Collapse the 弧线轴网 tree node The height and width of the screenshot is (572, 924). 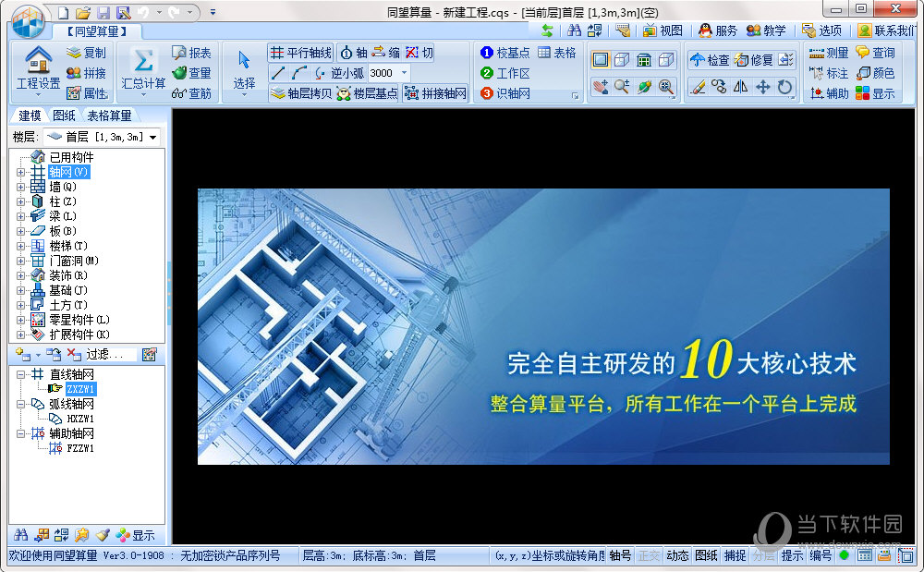click(20, 404)
